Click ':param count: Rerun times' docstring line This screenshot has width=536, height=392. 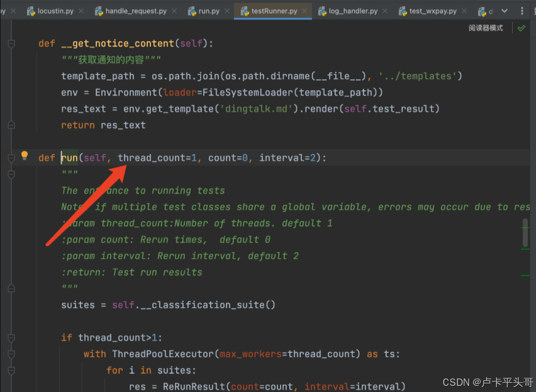[x=166, y=240]
